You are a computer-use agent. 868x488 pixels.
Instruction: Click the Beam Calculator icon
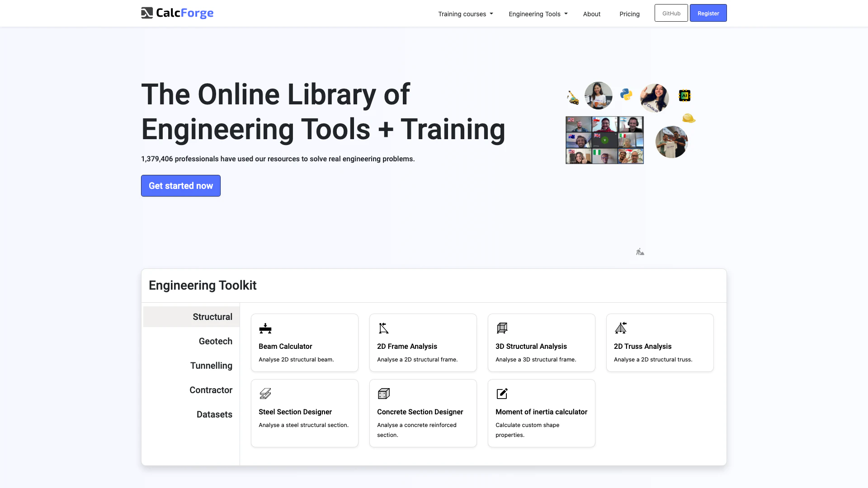(x=265, y=328)
